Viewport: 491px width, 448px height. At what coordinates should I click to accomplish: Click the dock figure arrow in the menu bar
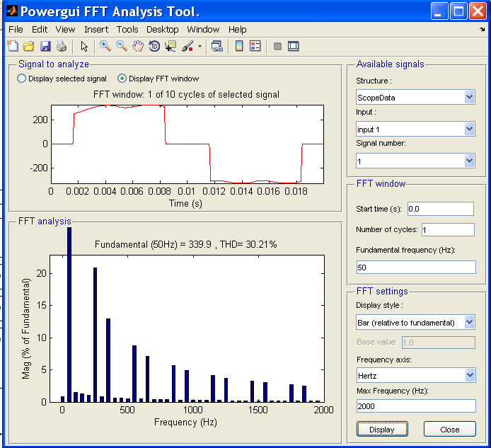[x=482, y=30]
